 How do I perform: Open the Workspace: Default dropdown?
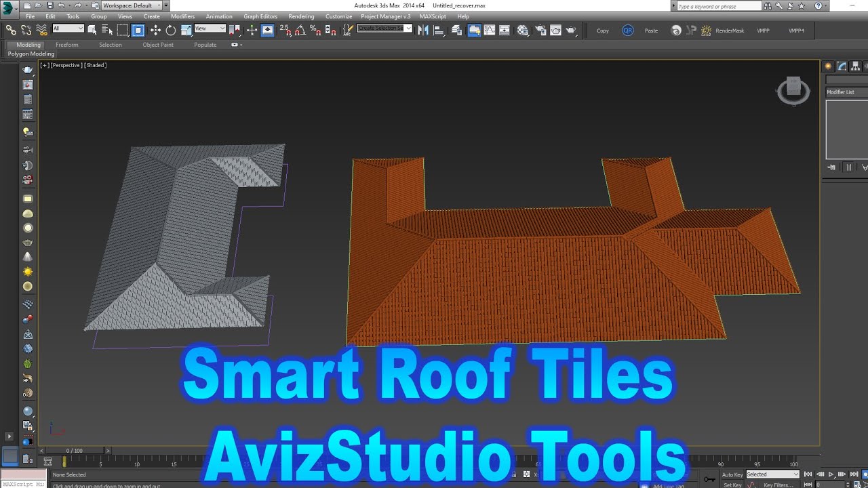pyautogui.click(x=132, y=5)
